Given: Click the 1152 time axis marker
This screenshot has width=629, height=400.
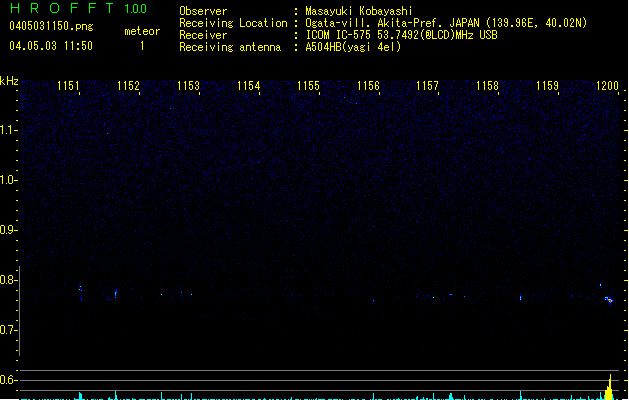Looking at the screenshot, I should (x=128, y=85).
